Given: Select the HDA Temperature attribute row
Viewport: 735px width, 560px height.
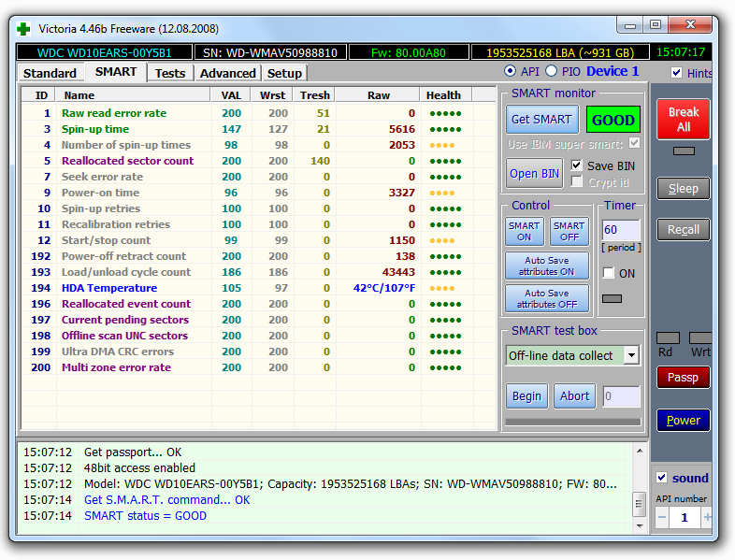Looking at the screenshot, I should pyautogui.click(x=108, y=288).
